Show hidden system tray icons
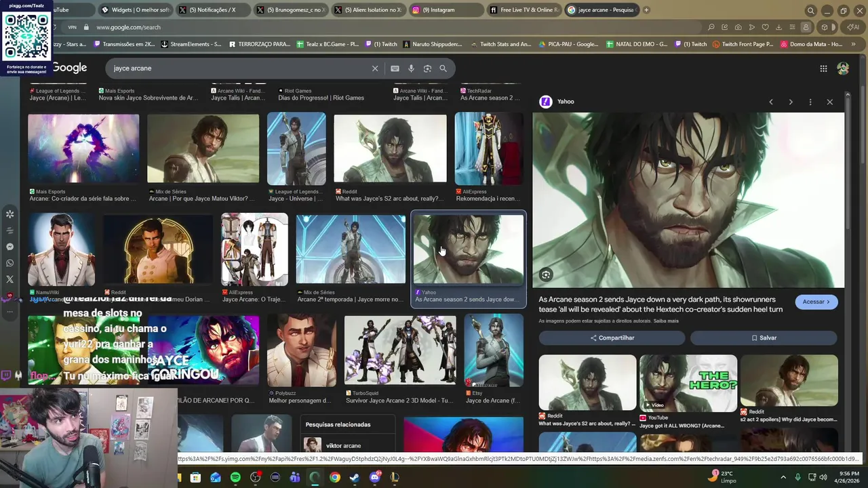The width and height of the screenshot is (868, 488). (x=783, y=477)
